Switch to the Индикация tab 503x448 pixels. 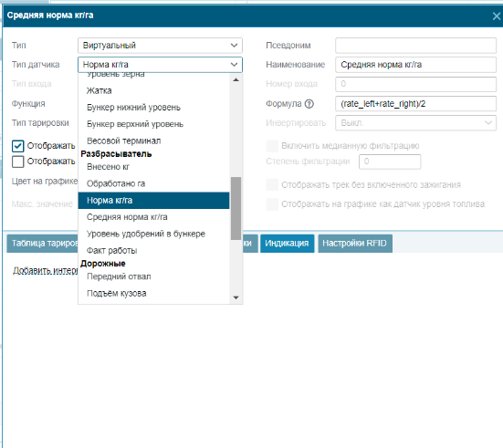[x=287, y=244]
